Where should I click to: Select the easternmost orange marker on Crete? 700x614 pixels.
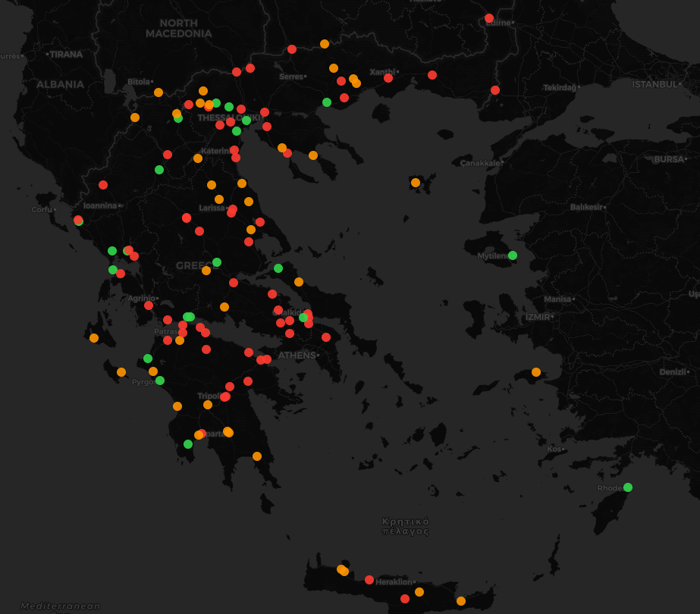[461, 601]
